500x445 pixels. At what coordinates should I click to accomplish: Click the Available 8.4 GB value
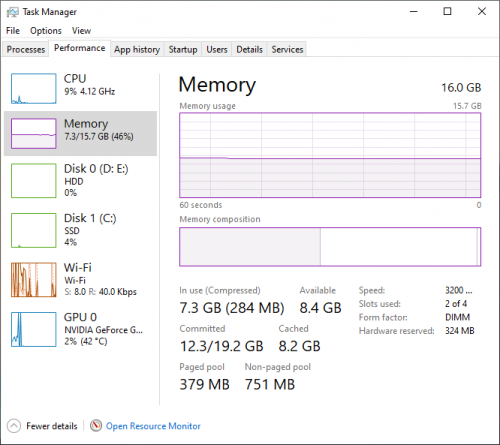[x=320, y=308]
